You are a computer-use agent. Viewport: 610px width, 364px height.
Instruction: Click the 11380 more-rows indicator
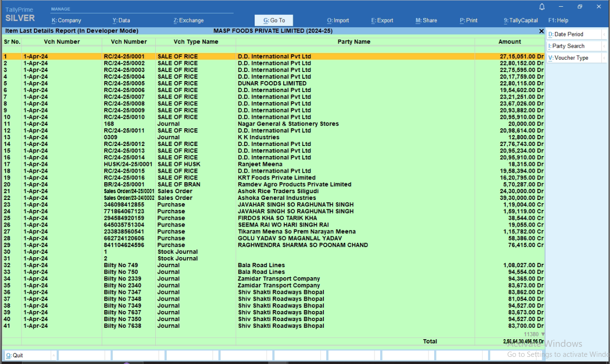coord(534,334)
